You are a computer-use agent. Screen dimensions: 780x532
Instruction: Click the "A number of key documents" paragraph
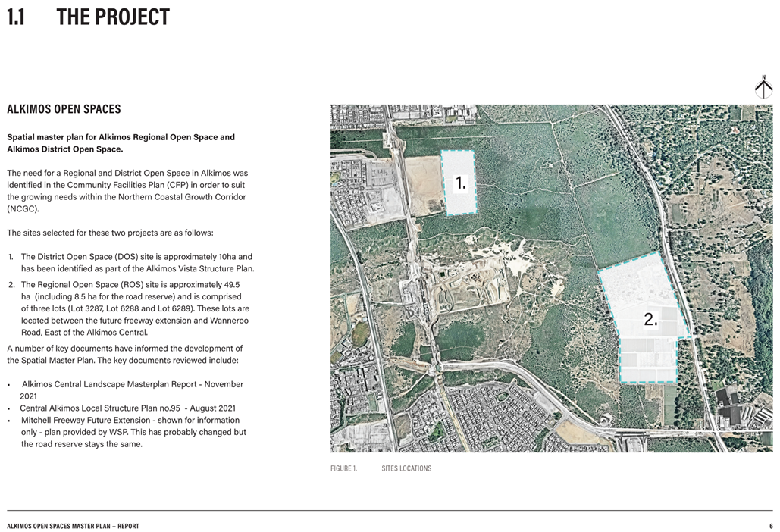124,354
